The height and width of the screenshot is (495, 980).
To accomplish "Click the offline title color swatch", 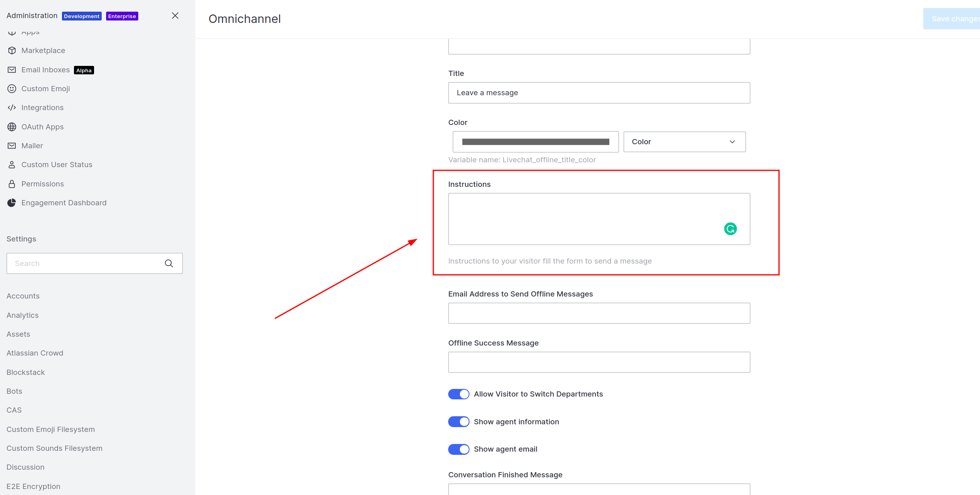I will [x=535, y=142].
